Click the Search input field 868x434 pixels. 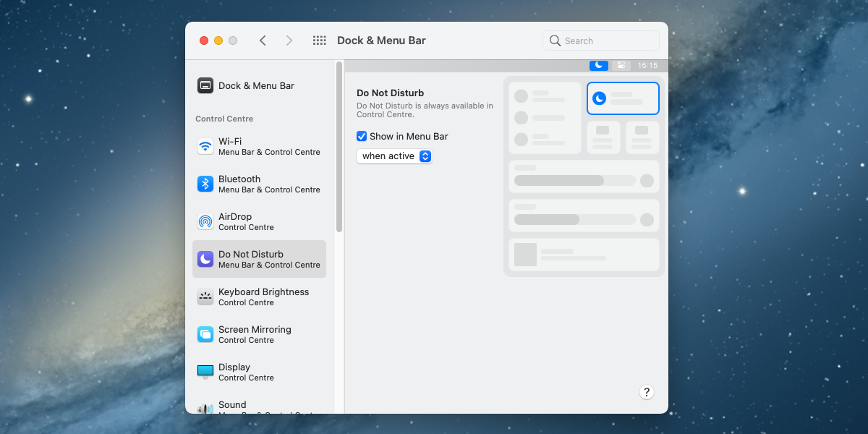coord(601,41)
